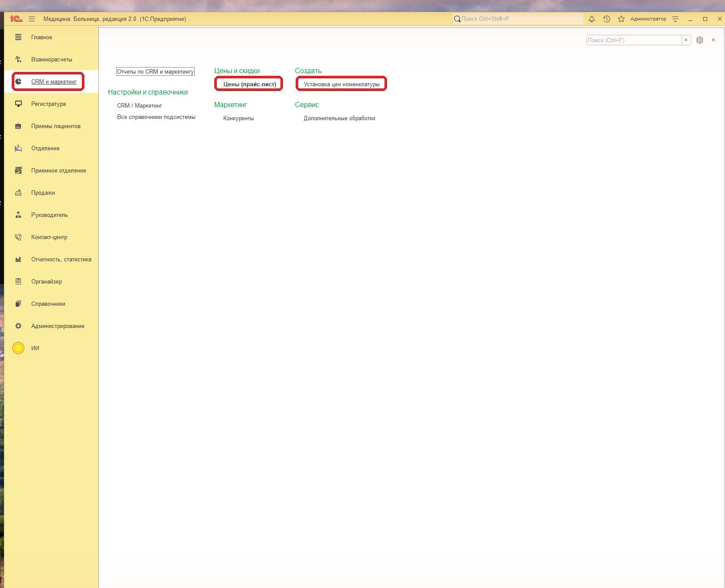Click the 1C logo icon

click(x=16, y=19)
